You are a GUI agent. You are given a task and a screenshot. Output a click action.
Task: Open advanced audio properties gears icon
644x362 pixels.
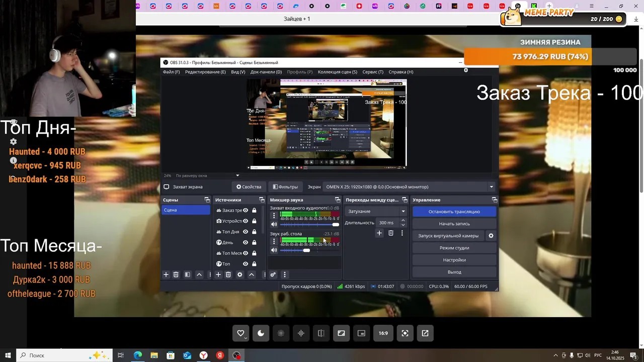[273, 275]
